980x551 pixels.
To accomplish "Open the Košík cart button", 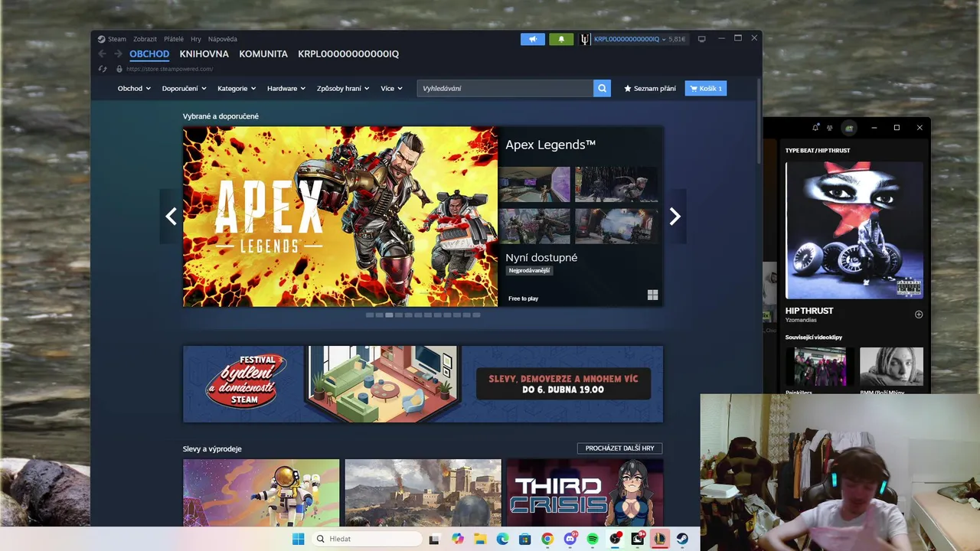I will point(706,88).
